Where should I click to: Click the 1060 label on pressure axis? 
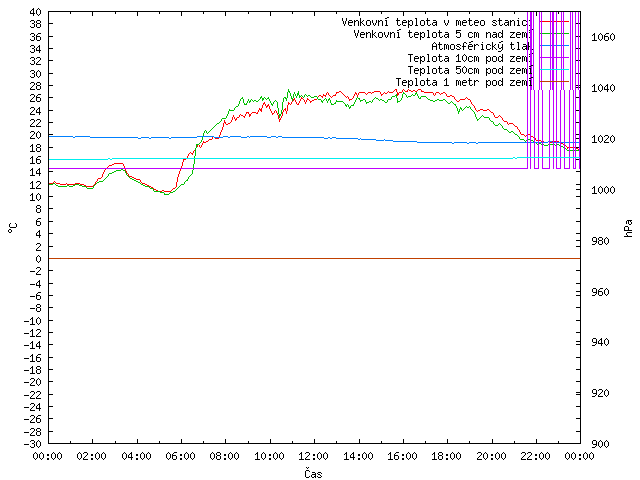tap(603, 38)
